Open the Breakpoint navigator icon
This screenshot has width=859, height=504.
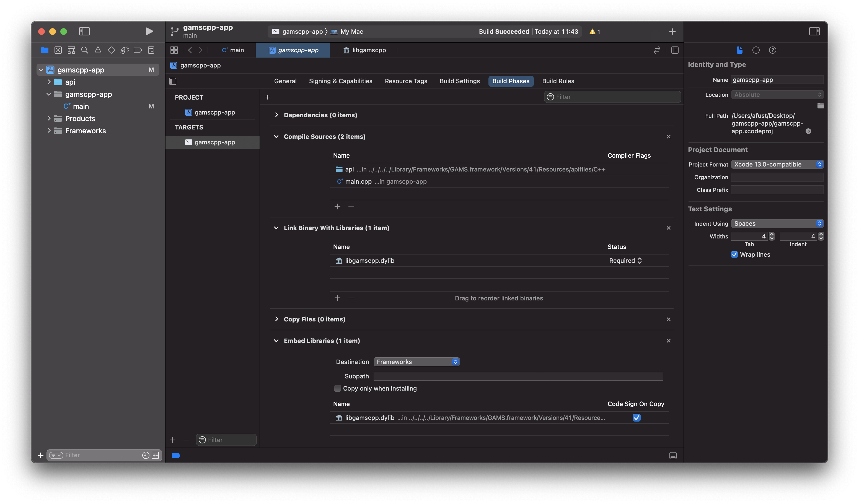coord(137,50)
